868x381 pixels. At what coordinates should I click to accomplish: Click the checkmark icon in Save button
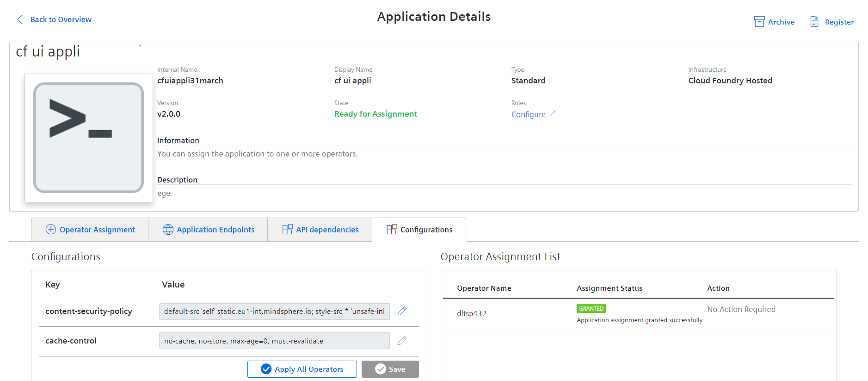pos(380,369)
